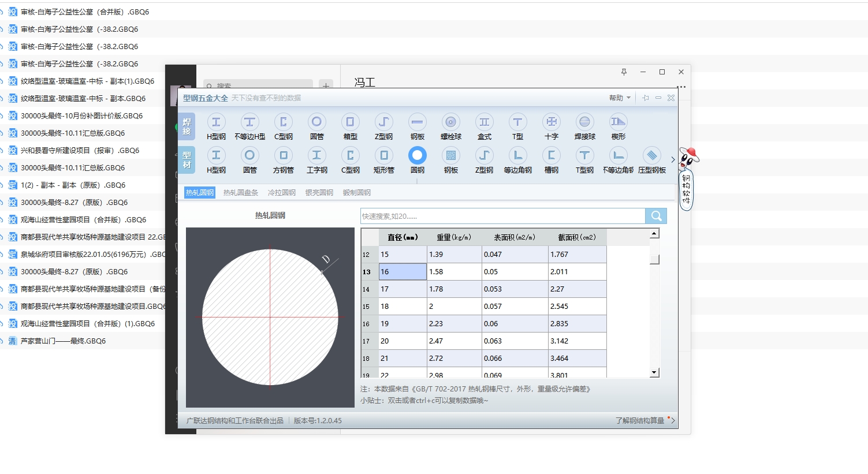Choose the T型钢 profile icon
This screenshot has width=868, height=474.
[584, 161]
